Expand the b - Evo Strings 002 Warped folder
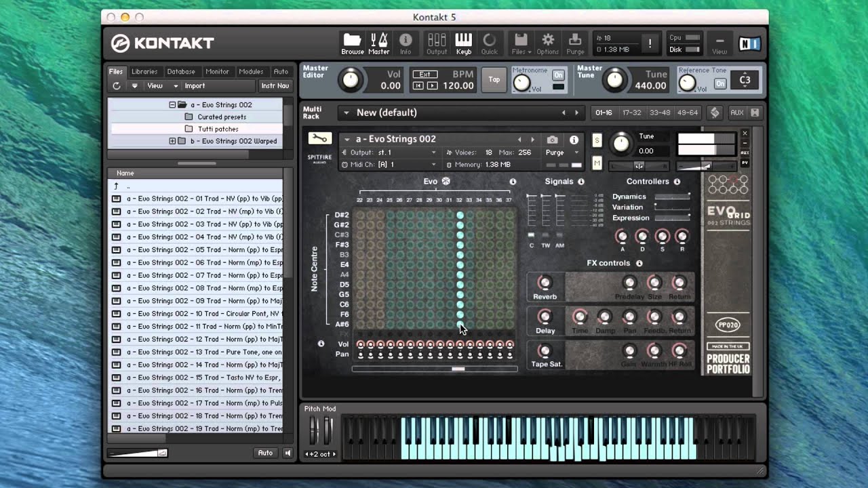The image size is (868, 488). point(172,141)
